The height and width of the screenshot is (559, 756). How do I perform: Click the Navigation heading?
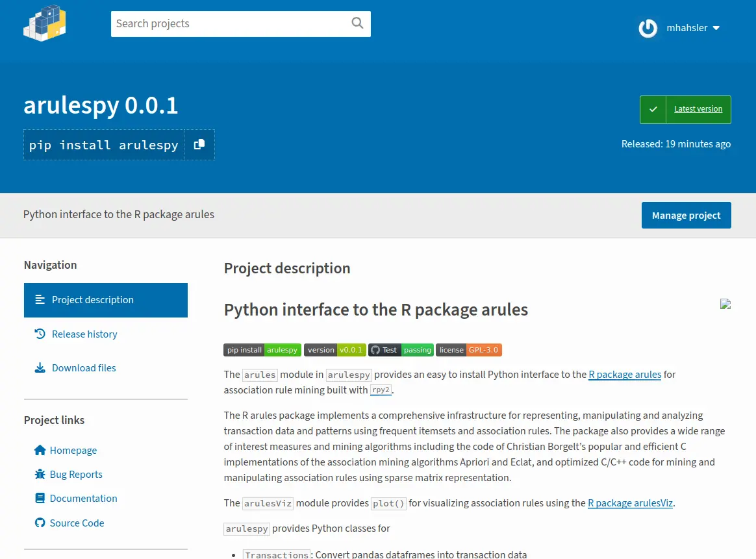click(50, 265)
